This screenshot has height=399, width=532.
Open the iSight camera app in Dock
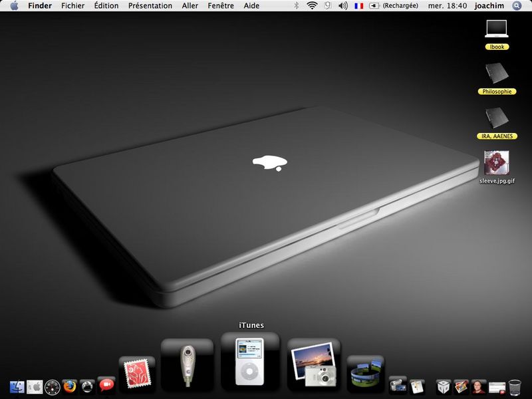[187, 364]
